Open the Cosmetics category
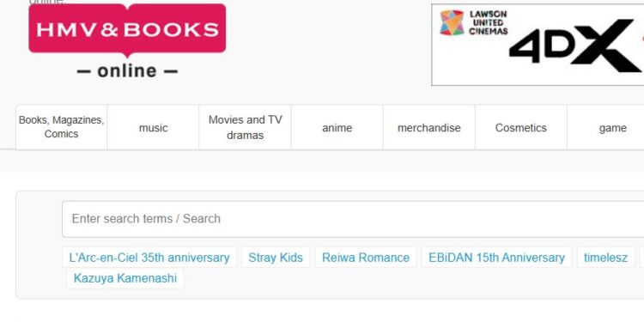The width and height of the screenshot is (644, 322). (x=521, y=127)
